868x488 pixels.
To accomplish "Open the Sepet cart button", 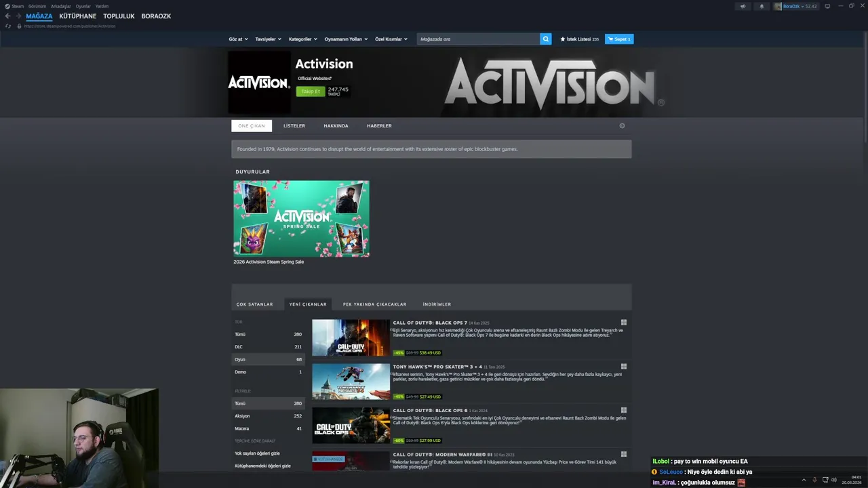I will click(x=619, y=39).
